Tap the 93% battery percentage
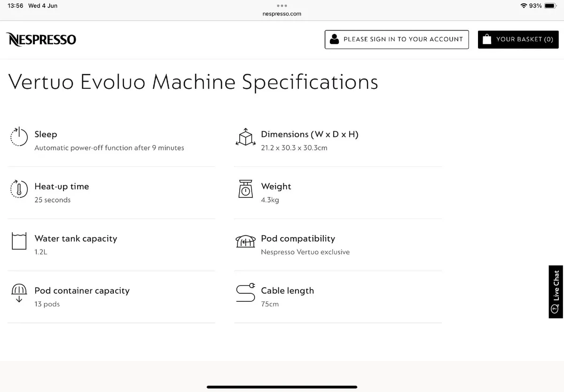 point(535,6)
